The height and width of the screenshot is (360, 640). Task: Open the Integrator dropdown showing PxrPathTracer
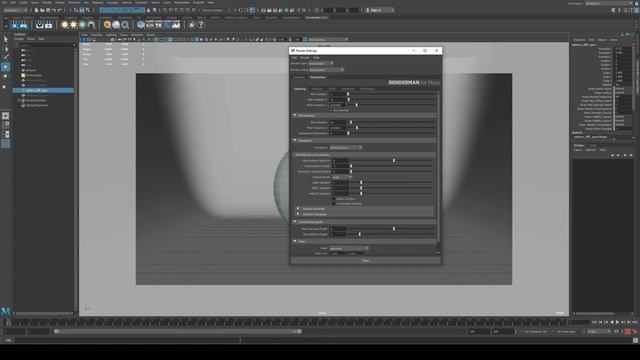(x=346, y=148)
